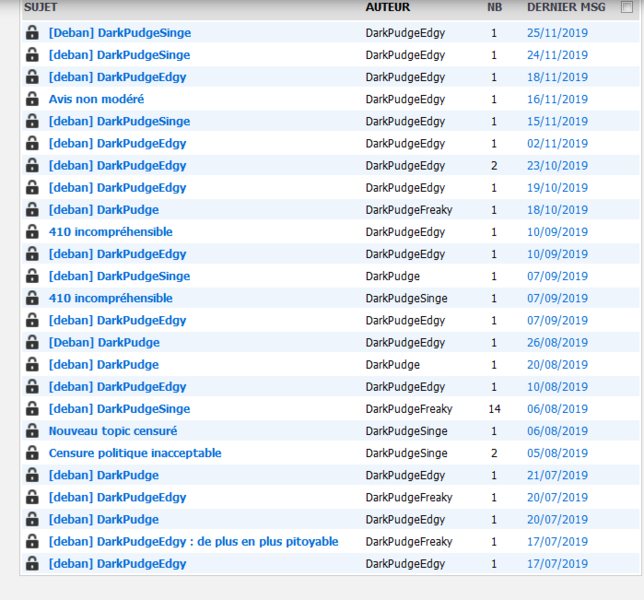The image size is (644, 600).
Task: Click author DarkPudgeSinge on Nouveau topic censuré row
Action: 406,431
